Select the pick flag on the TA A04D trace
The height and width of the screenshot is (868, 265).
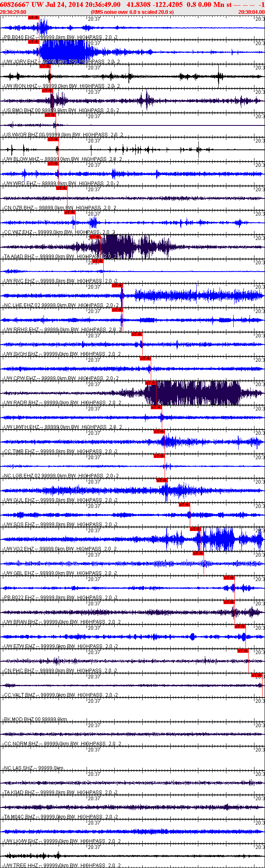click(95, 237)
